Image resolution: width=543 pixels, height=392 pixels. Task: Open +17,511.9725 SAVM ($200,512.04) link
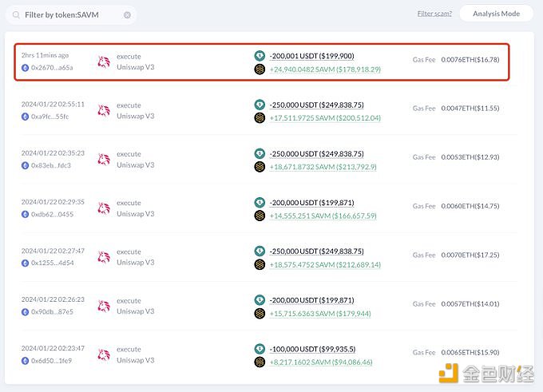[325, 118]
